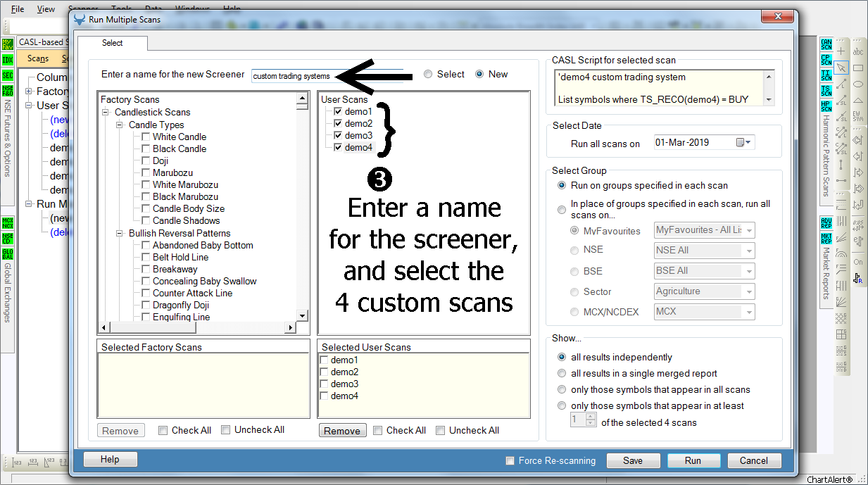868x485 pixels.
Task: Check the Dragonfly Doji factory scan
Action: coord(146,305)
